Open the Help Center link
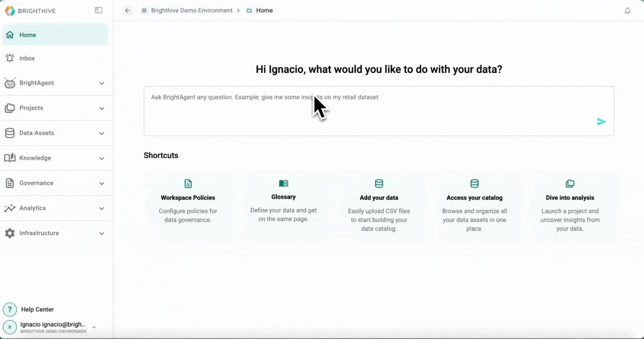Screen dimensions: 644x339 click(38, 309)
